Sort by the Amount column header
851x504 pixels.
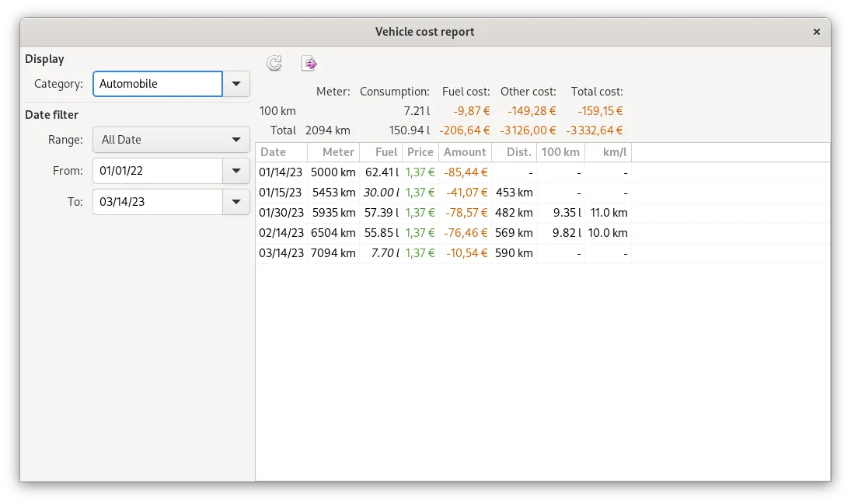(465, 152)
